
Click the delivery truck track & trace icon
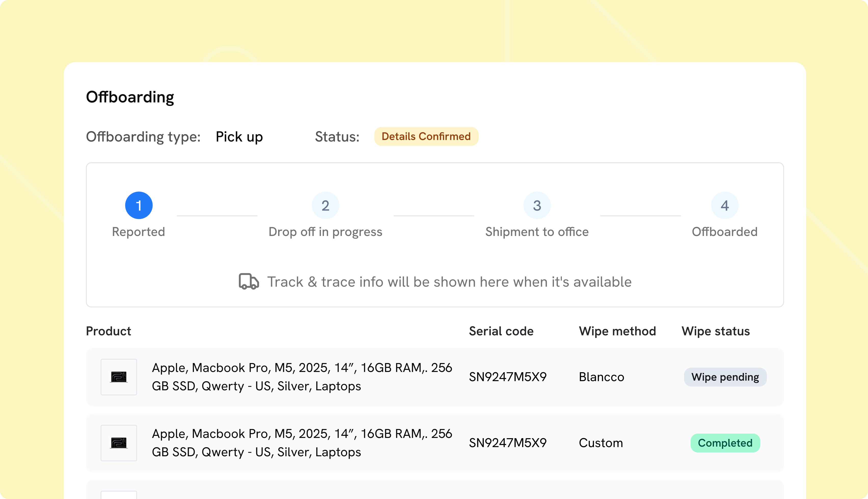(x=249, y=281)
